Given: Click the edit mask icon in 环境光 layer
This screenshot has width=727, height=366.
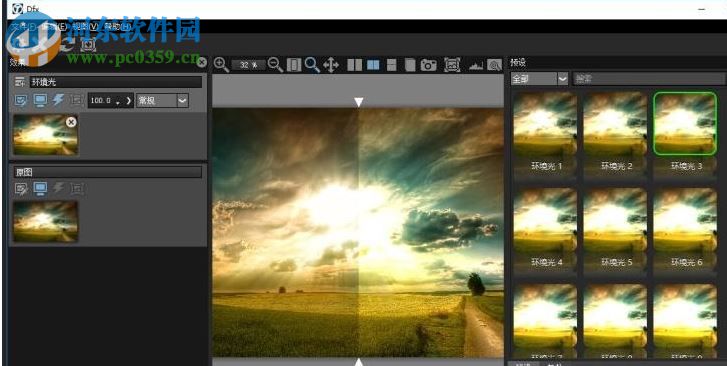Looking at the screenshot, I should (21, 100).
